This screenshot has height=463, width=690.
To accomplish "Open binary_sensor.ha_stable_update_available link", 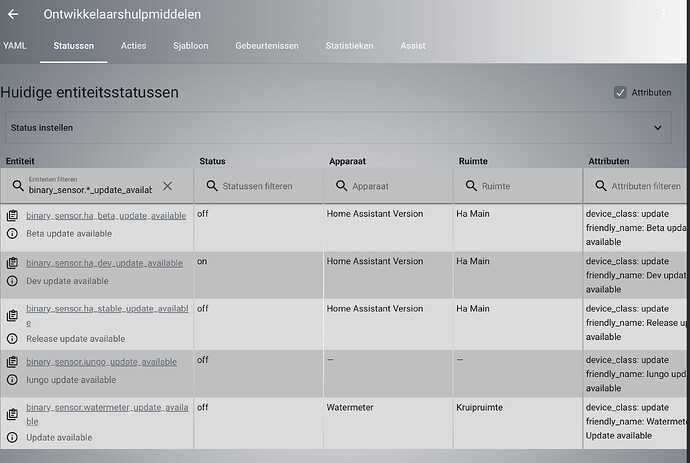I will [107, 316].
